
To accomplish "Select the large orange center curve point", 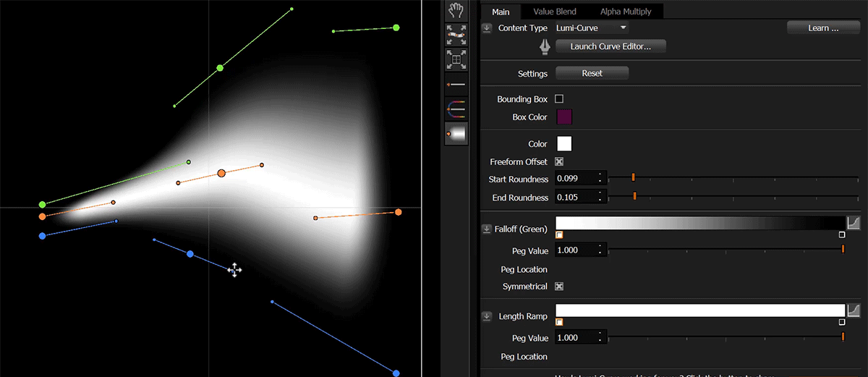I will tap(221, 173).
